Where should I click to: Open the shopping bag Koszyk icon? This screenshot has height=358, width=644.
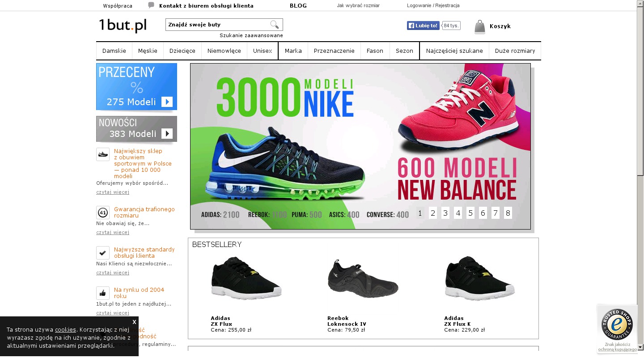480,27
